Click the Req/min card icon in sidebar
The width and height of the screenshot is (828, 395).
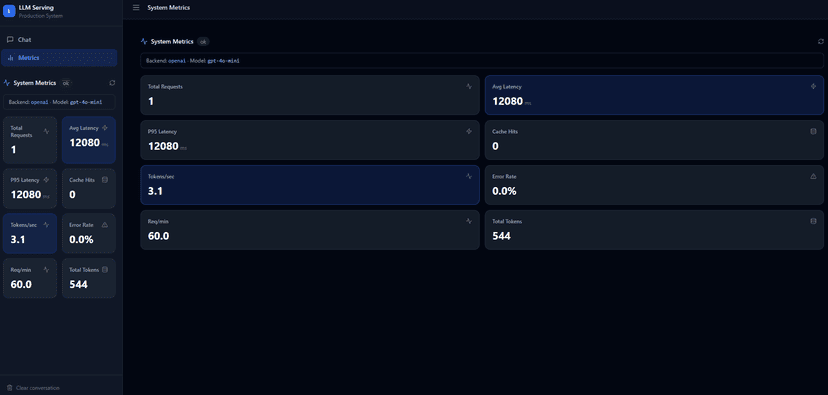pos(46,269)
